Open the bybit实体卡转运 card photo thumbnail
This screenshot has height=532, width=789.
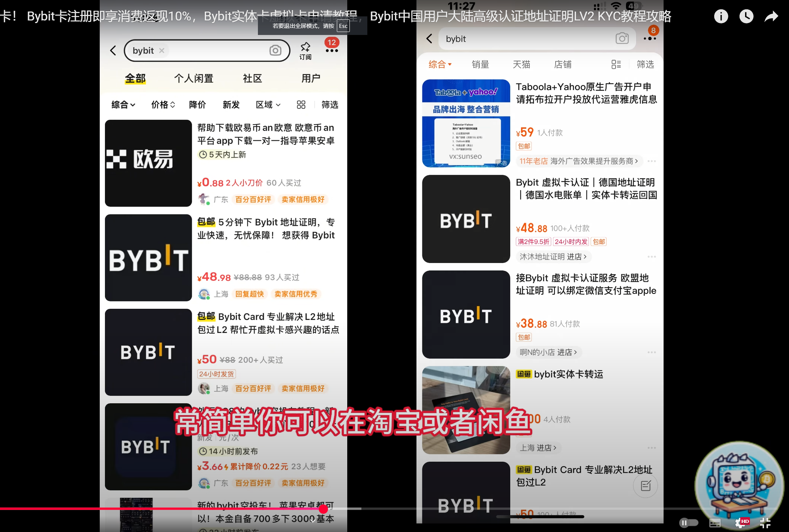(466, 410)
